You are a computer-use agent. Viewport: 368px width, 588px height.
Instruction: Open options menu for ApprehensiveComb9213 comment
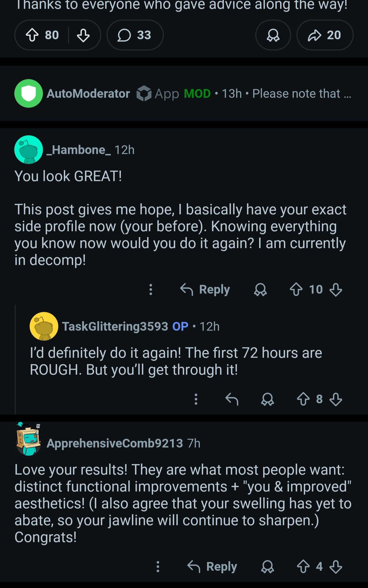click(x=158, y=567)
